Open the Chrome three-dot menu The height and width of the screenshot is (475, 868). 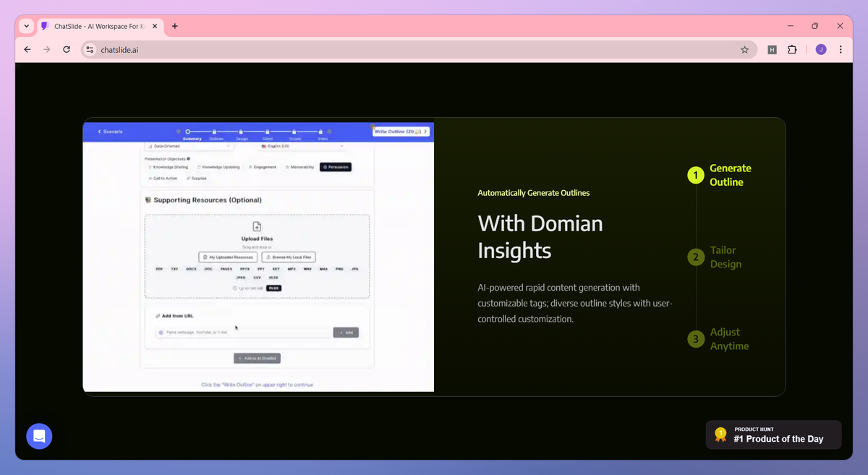coord(841,50)
